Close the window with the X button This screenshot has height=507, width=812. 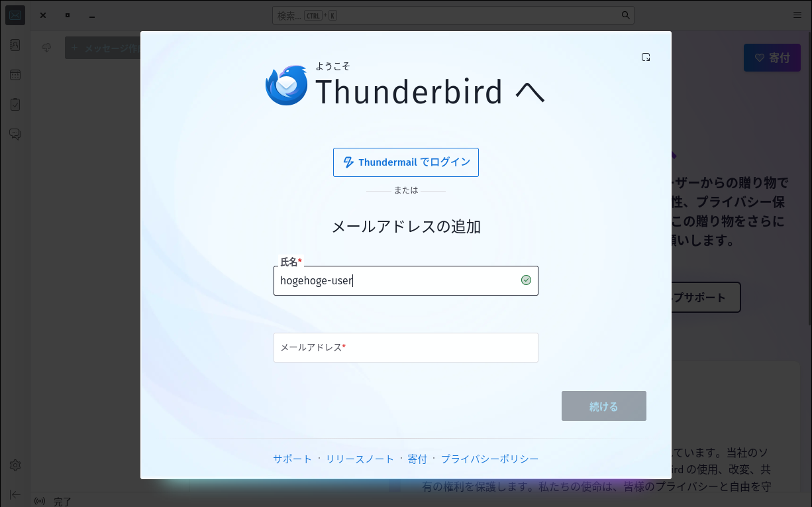43,15
